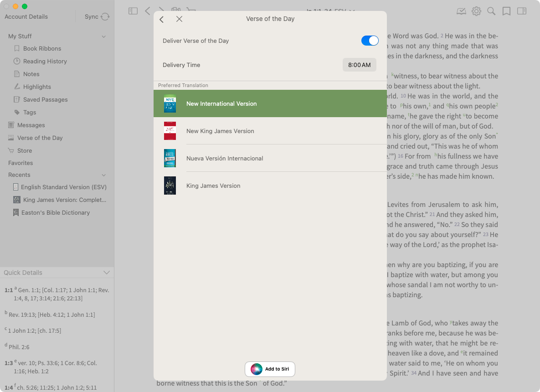This screenshot has height=392, width=540.
Task: Toggle the right sidebar panel icon
Action: [522, 11]
